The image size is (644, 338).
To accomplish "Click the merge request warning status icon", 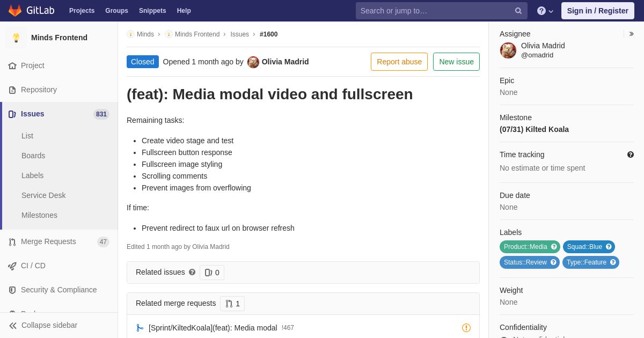I will pyautogui.click(x=466, y=328).
